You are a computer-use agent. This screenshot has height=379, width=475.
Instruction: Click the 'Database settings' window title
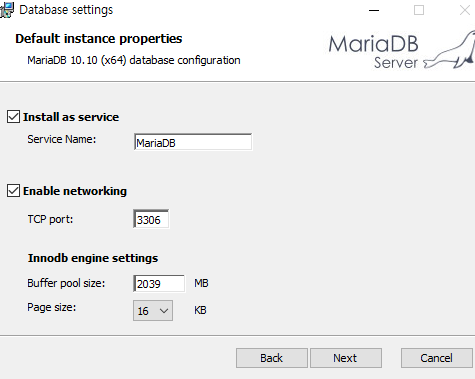(x=66, y=10)
